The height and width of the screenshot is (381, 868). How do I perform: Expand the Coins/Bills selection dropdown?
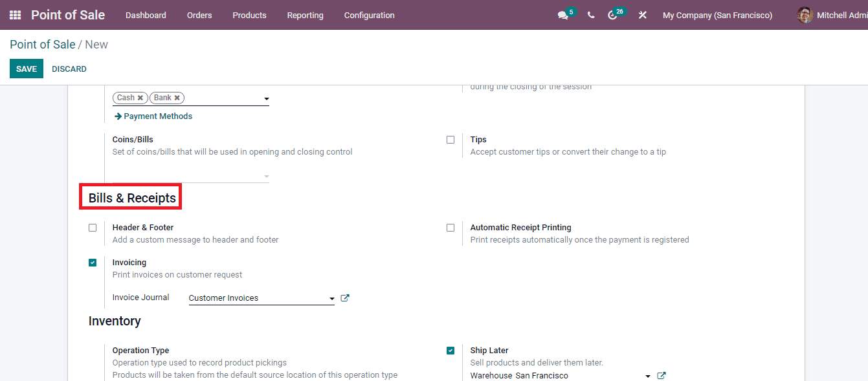tap(266, 175)
